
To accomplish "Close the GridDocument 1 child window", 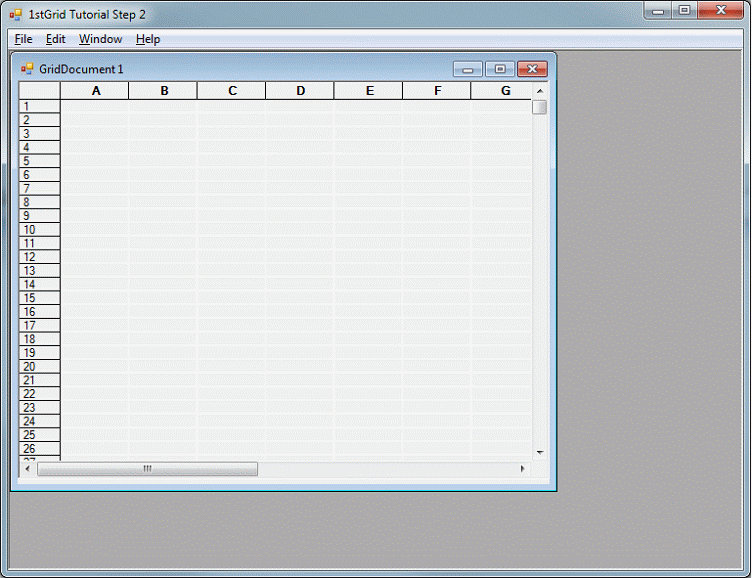I will click(x=532, y=69).
